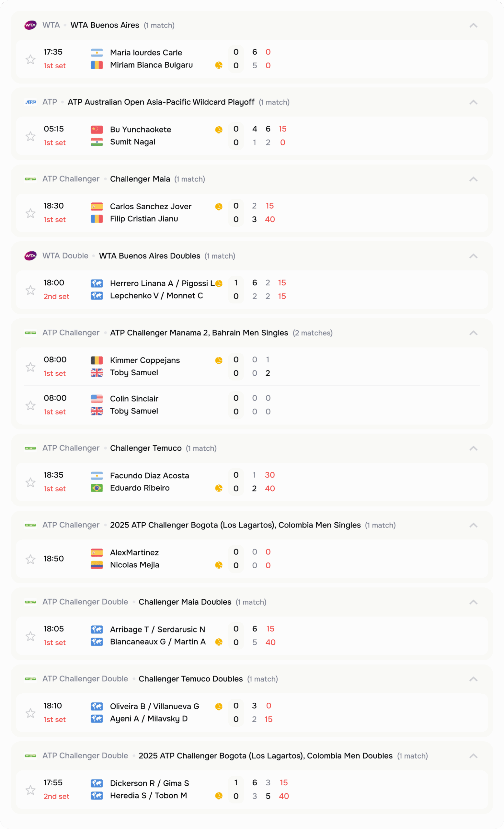This screenshot has height=829, width=504.
Task: Click China flag next to Bu Yunchaokete
Action: pos(97,130)
